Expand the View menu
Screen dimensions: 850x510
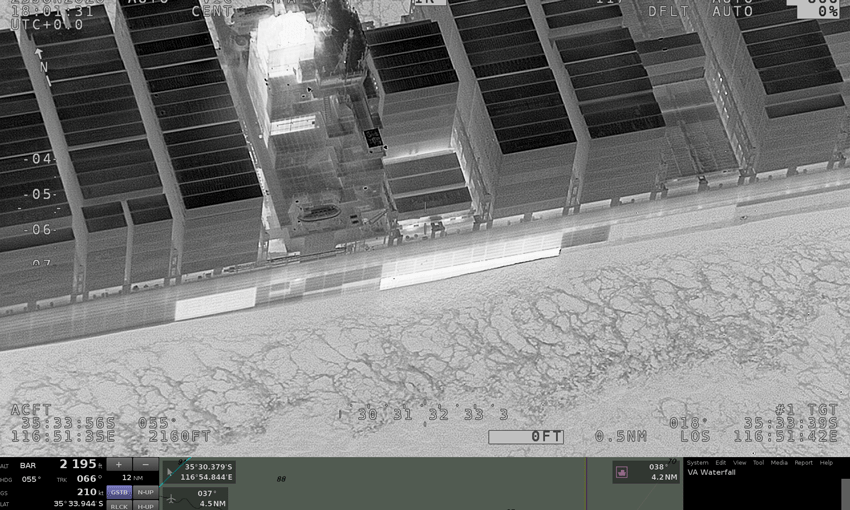click(740, 463)
